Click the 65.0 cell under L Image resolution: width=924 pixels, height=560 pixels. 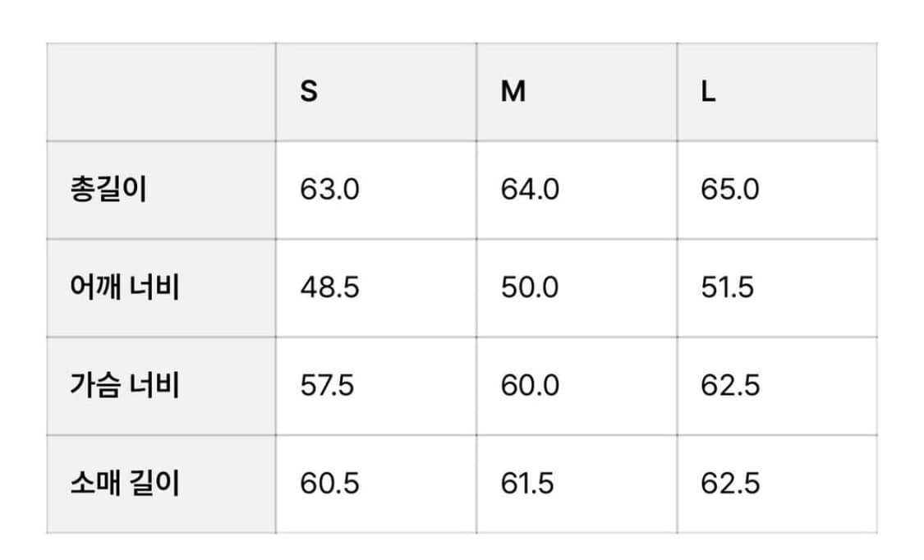tap(730, 190)
